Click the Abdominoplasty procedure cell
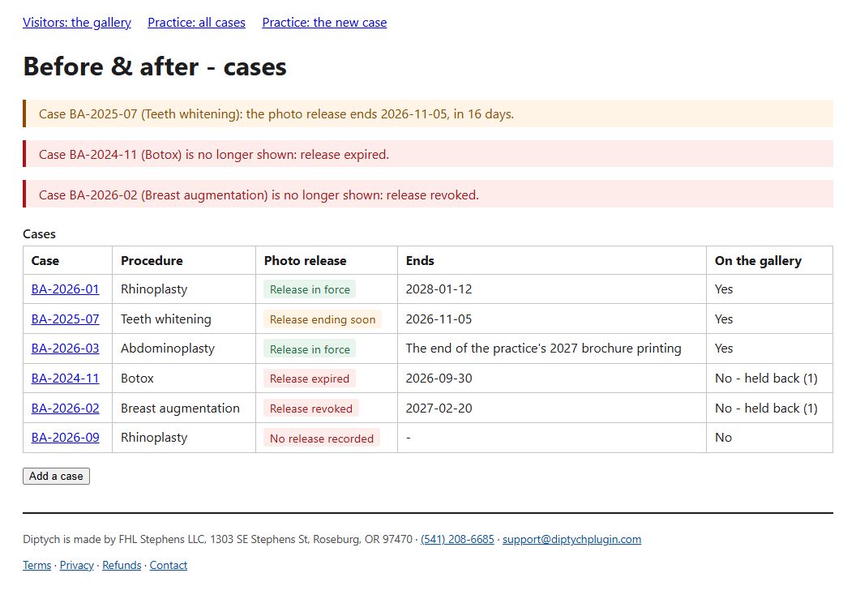Image resolution: width=856 pixels, height=616 pixels. [184, 349]
